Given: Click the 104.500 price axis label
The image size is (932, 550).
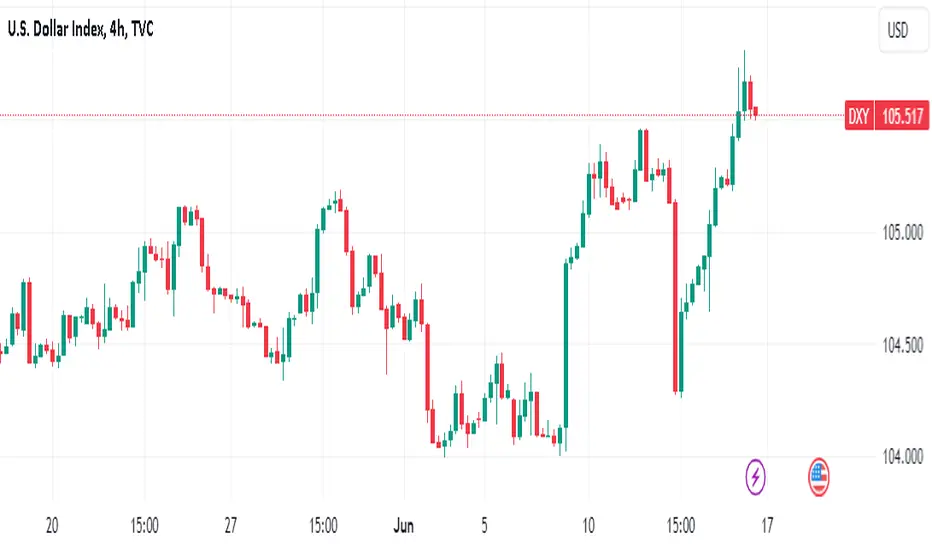Looking at the screenshot, I should click(902, 345).
